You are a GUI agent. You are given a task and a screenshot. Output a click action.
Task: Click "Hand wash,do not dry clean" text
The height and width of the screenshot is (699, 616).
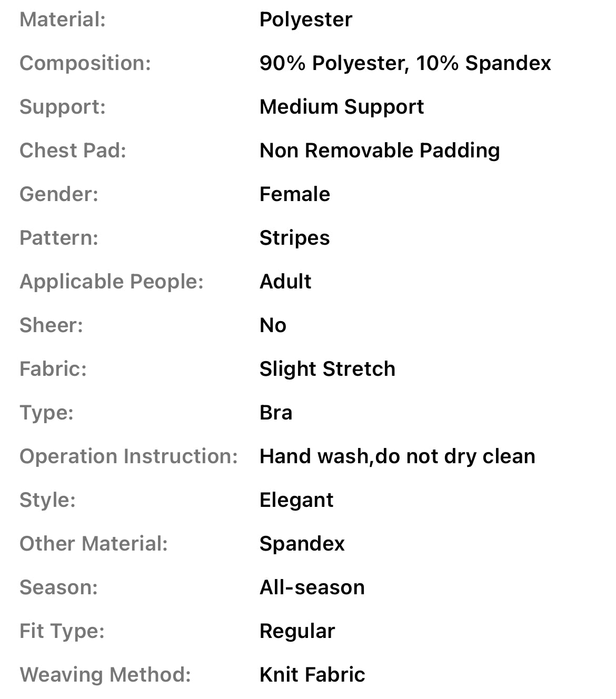(x=397, y=456)
